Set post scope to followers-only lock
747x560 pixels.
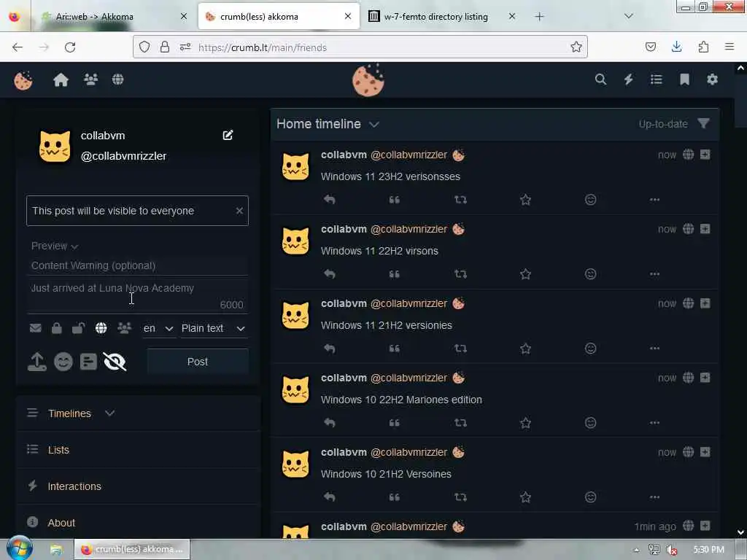(57, 328)
